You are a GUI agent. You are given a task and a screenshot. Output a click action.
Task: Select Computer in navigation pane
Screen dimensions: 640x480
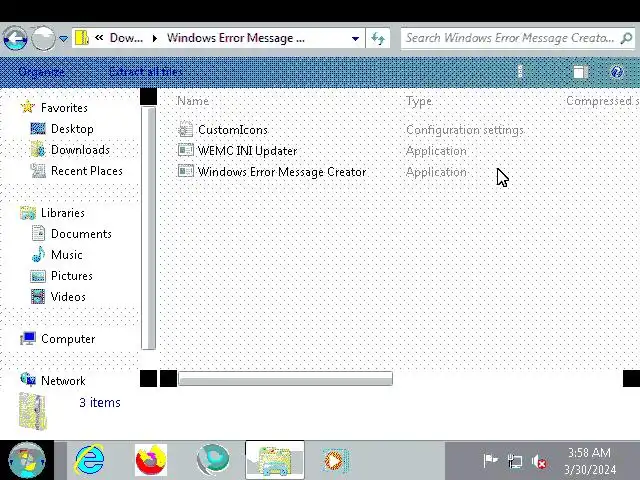(68, 339)
